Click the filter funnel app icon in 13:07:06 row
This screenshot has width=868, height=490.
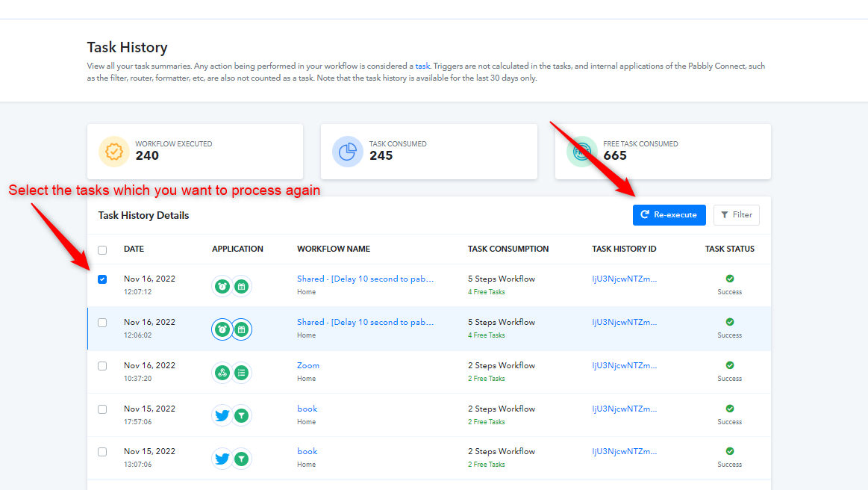[241, 459]
